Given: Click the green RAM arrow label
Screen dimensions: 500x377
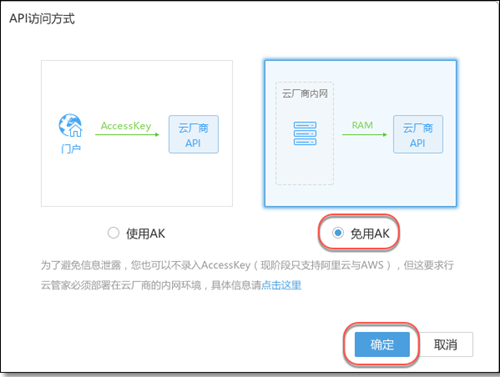Looking at the screenshot, I should click(362, 125).
